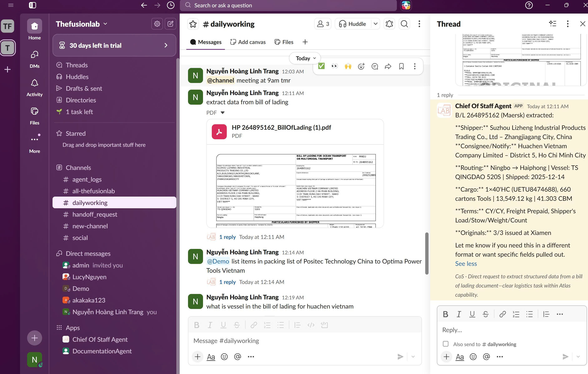This screenshot has width=588, height=374.
Task: Forward the meeting message
Action: (x=388, y=66)
